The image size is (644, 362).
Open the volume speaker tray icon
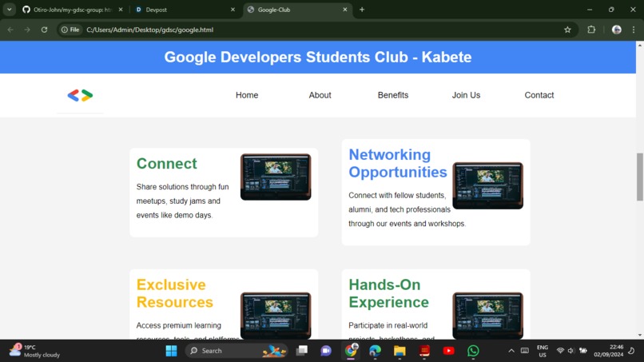coord(571,351)
